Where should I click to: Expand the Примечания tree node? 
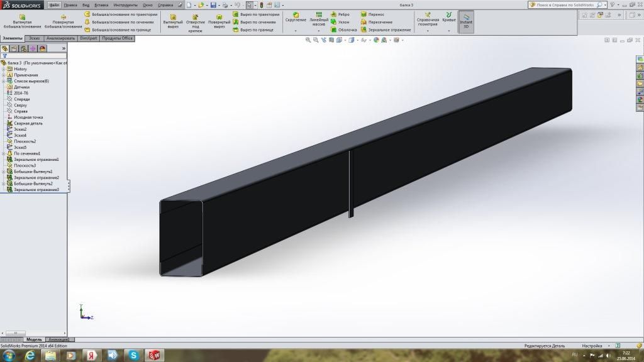coord(4,75)
